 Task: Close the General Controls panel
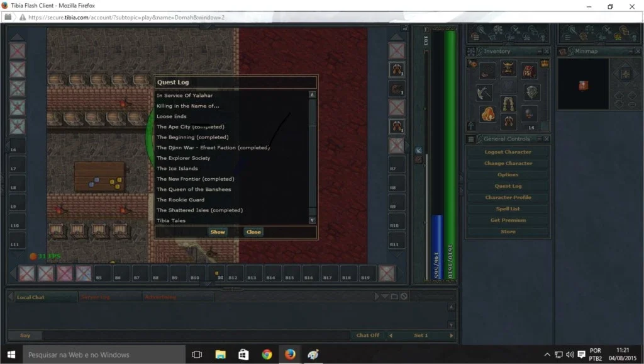coord(547,139)
